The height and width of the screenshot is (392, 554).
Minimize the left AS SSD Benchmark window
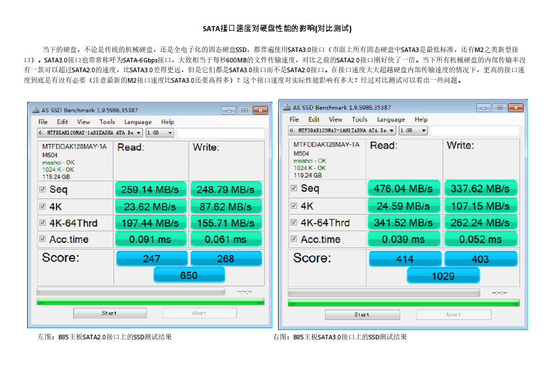(229, 110)
